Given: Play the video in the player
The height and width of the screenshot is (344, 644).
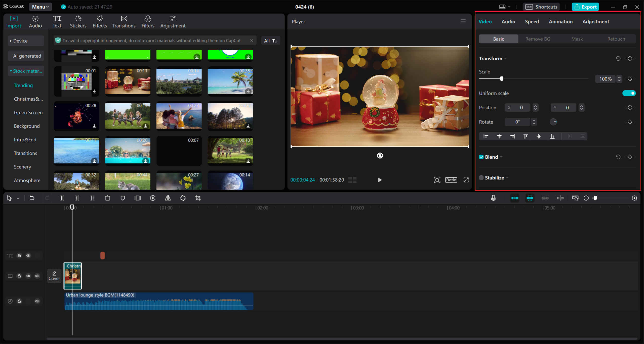Looking at the screenshot, I should click(x=380, y=180).
